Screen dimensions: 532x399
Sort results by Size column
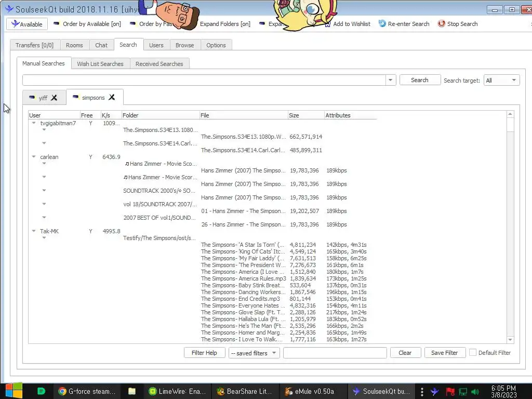coord(306,115)
